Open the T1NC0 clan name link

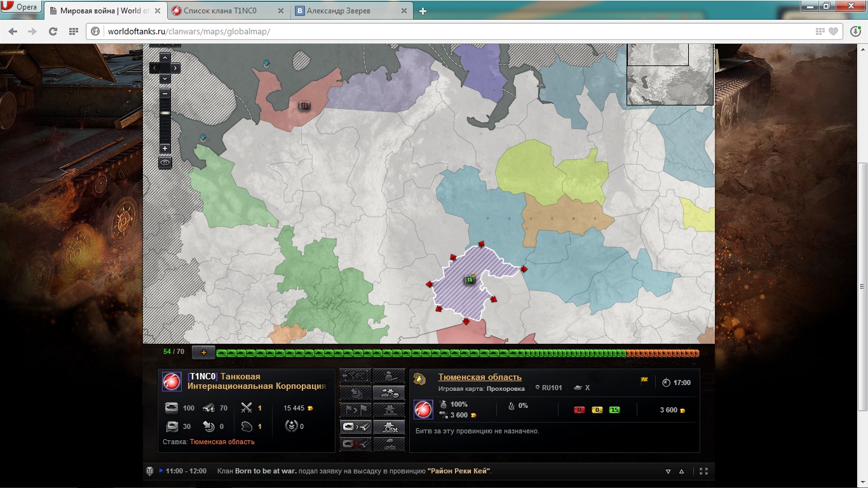pyautogui.click(x=257, y=381)
